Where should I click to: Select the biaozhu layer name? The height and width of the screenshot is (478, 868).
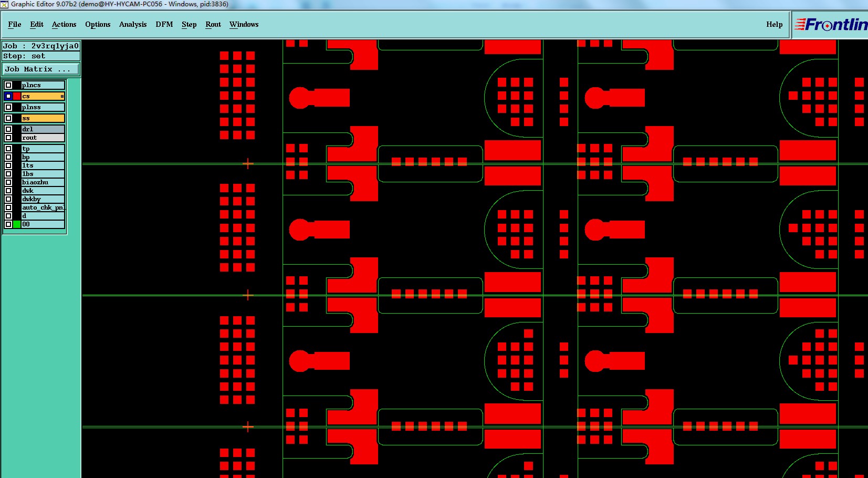pos(43,182)
